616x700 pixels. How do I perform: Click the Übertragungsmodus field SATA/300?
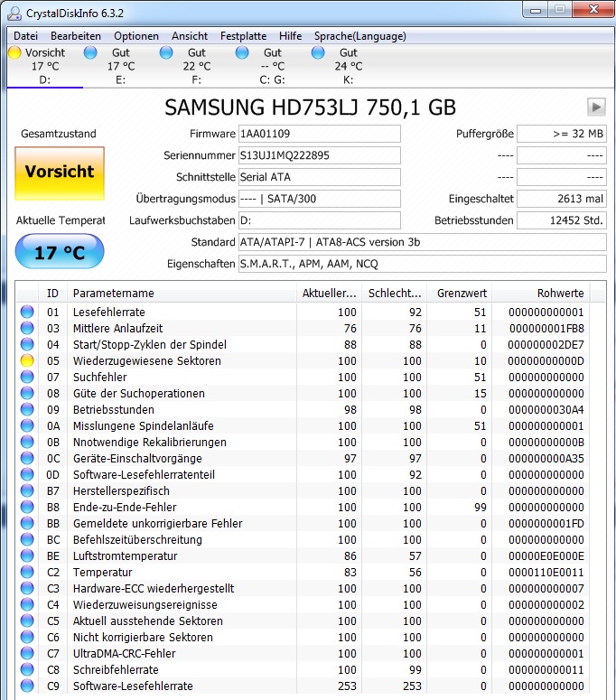coord(320,199)
